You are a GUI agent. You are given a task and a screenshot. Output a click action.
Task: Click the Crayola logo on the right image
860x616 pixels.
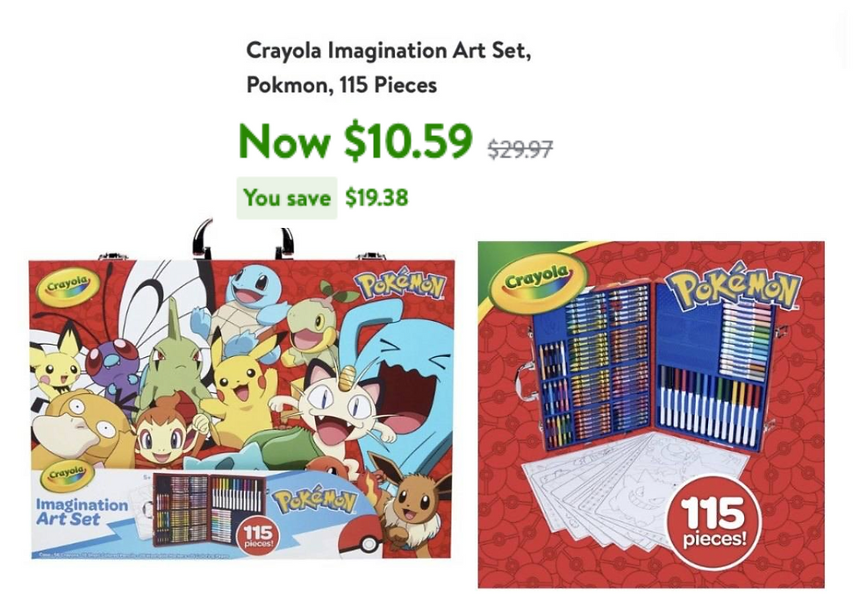pos(537,282)
